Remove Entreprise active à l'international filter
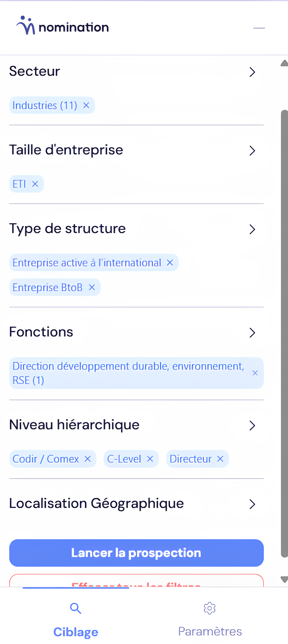 (x=170, y=262)
